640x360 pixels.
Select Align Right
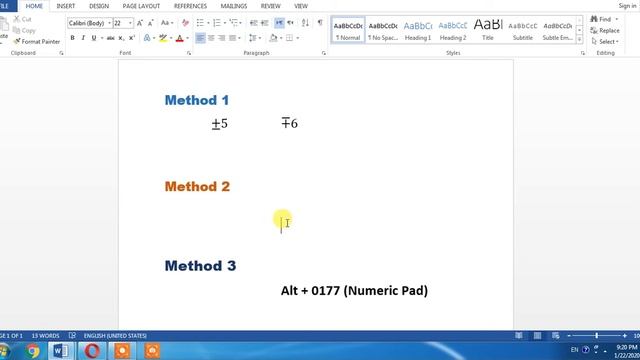pos(222,38)
